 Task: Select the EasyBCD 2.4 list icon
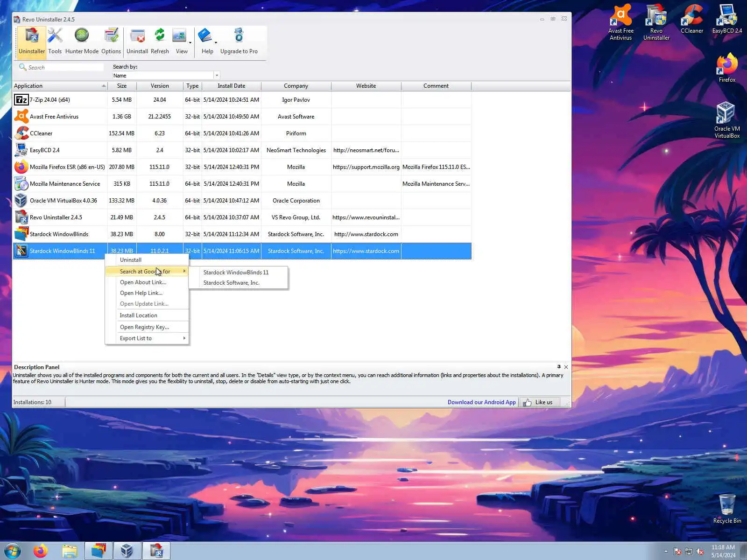(x=21, y=150)
